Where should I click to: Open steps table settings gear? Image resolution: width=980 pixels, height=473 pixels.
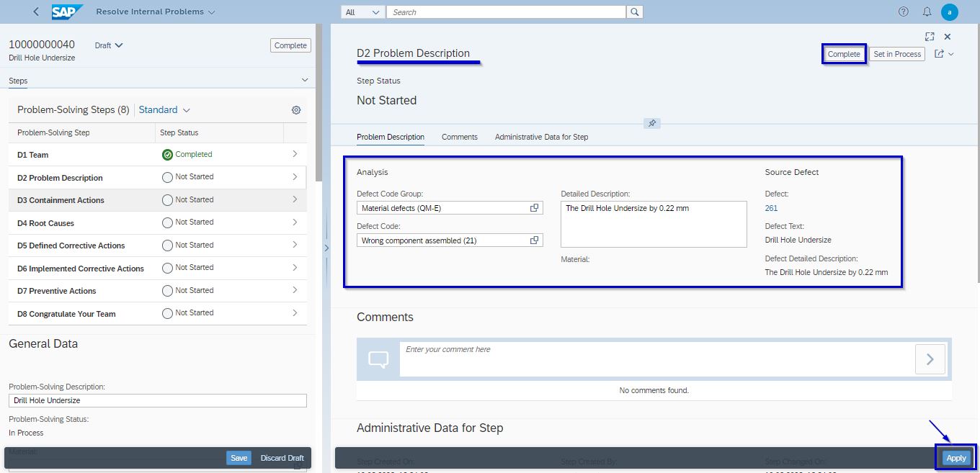295,110
